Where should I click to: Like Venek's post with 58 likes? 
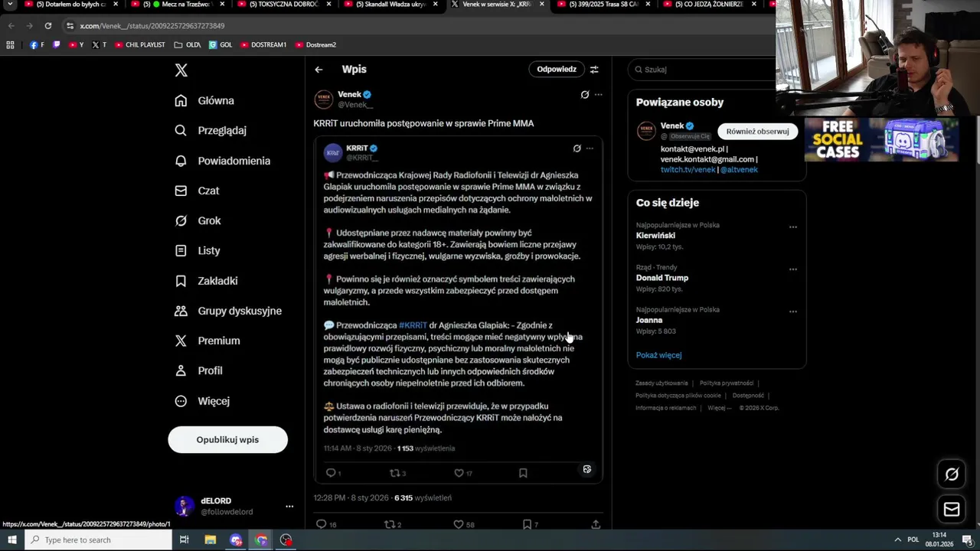click(x=459, y=524)
